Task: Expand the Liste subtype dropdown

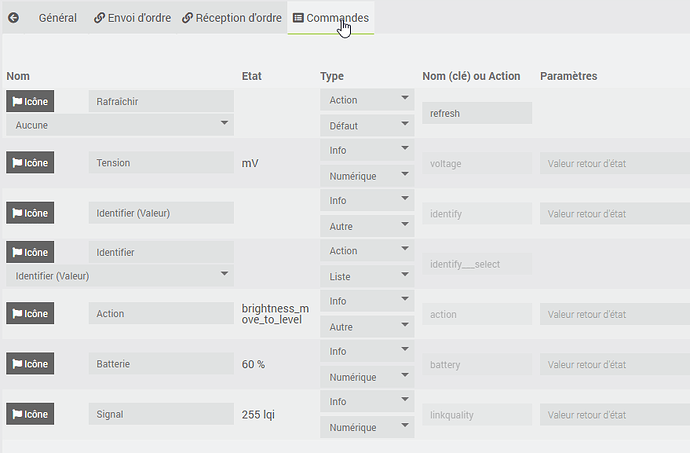Action: click(367, 276)
